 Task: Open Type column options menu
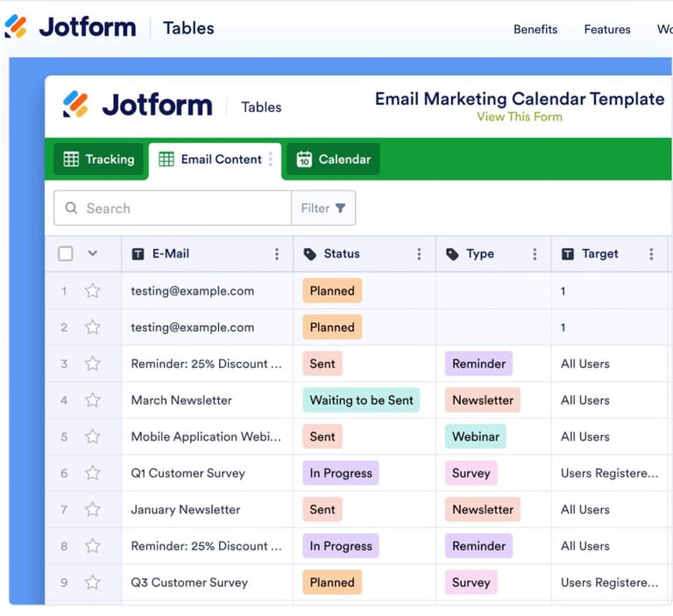click(x=535, y=254)
